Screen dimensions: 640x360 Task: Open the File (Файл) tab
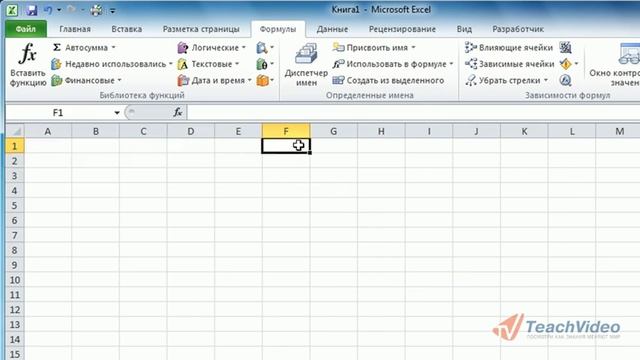tap(26, 29)
